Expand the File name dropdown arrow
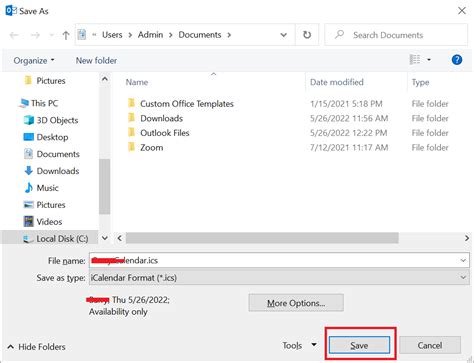Image resolution: width=474 pixels, height=363 pixels. 463,260
